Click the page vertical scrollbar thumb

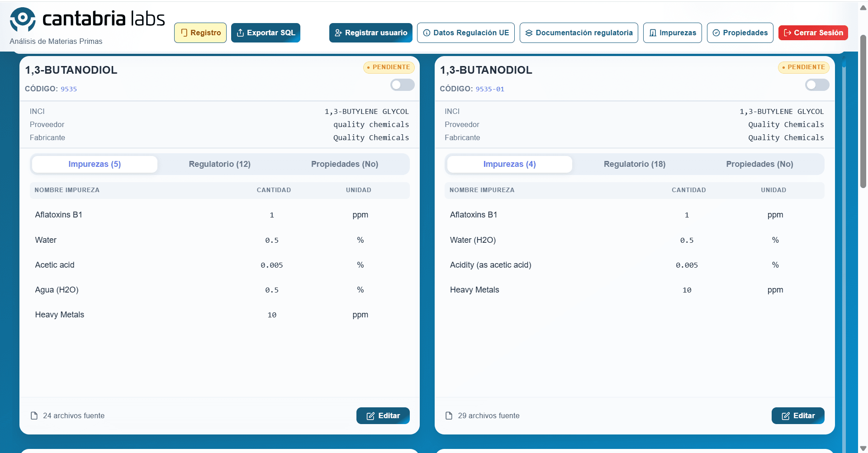[863, 111]
